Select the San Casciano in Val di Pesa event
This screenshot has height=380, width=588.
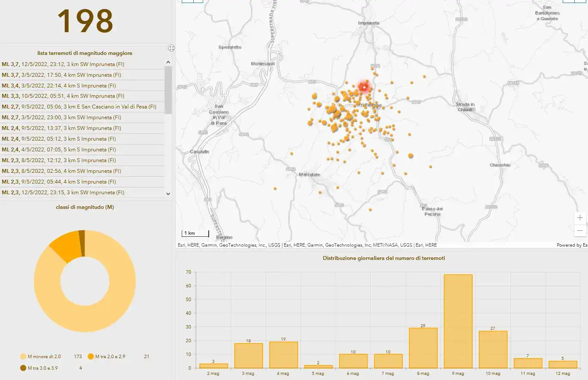(x=82, y=107)
